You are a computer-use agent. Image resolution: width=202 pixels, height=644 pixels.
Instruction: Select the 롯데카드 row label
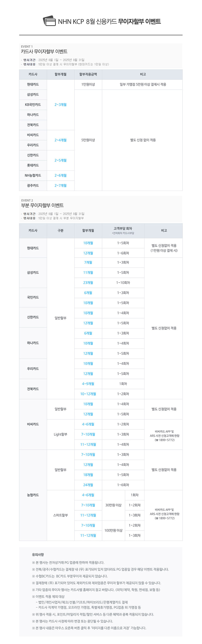coord(33,165)
